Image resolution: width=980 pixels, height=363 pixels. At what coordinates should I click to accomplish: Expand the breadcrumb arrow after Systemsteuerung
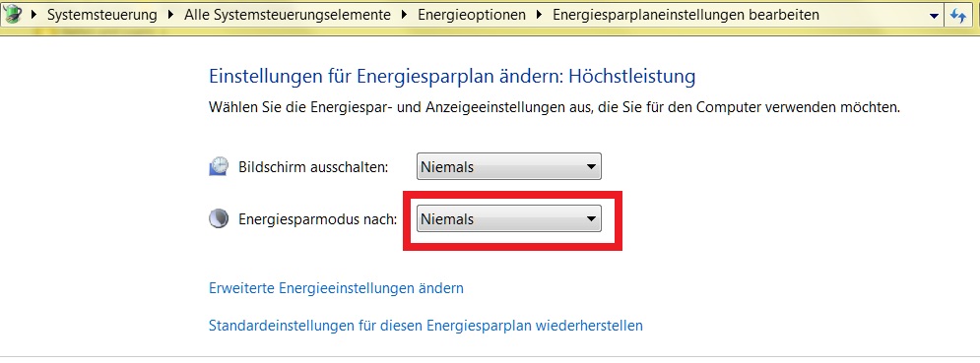(170, 15)
